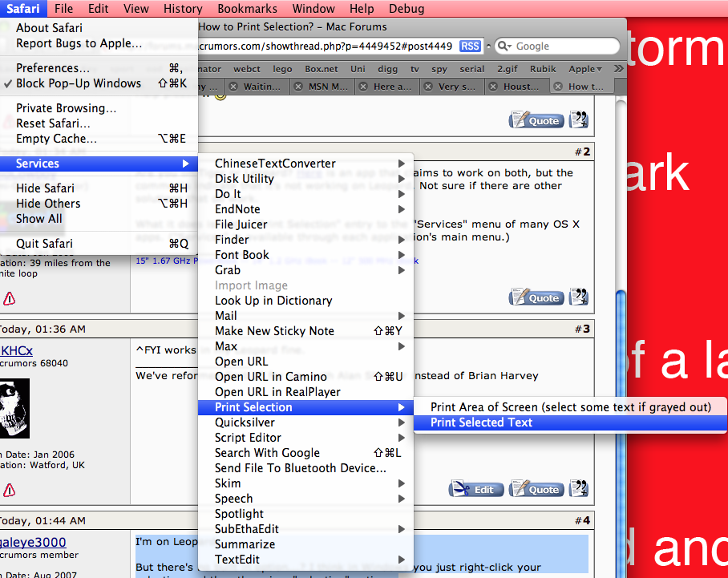This screenshot has width=728, height=578.
Task: Choose Print Area of Screen option
Action: point(570,407)
